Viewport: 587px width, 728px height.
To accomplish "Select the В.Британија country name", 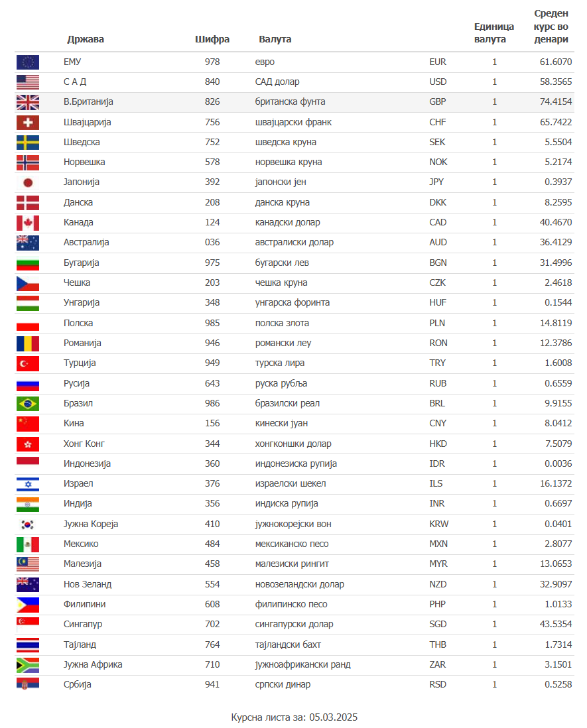I will coord(89,102).
